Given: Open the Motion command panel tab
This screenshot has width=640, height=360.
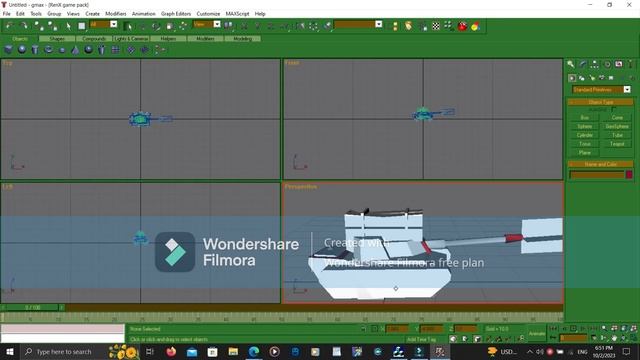Looking at the screenshot, I should click(607, 64).
